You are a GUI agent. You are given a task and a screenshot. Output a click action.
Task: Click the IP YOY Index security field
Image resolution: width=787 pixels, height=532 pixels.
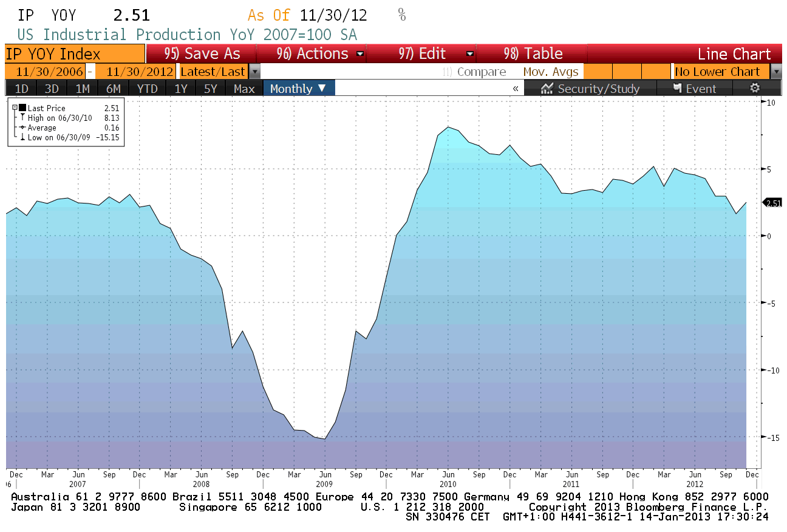point(75,53)
